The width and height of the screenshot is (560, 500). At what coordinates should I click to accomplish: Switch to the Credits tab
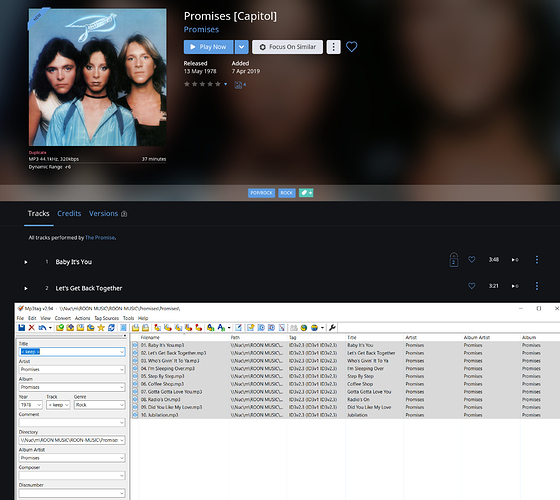pos(69,214)
